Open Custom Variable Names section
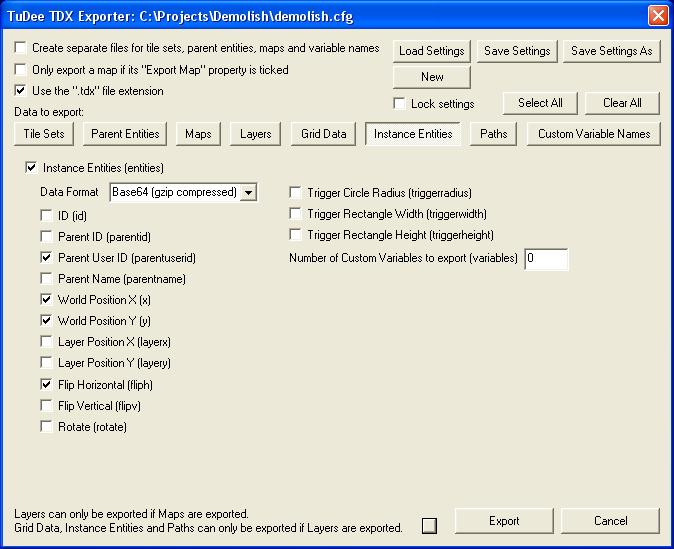Image resolution: width=674 pixels, height=549 pixels. pyautogui.click(x=594, y=134)
